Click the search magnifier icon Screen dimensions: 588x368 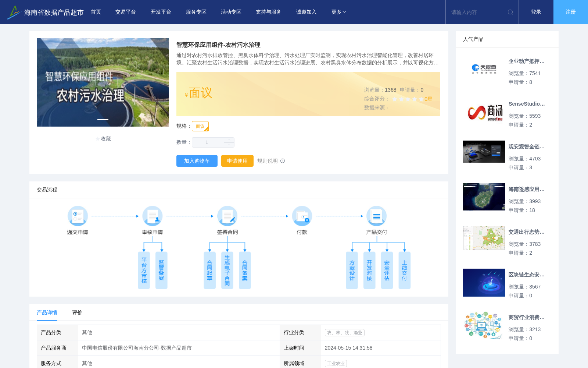510,12
